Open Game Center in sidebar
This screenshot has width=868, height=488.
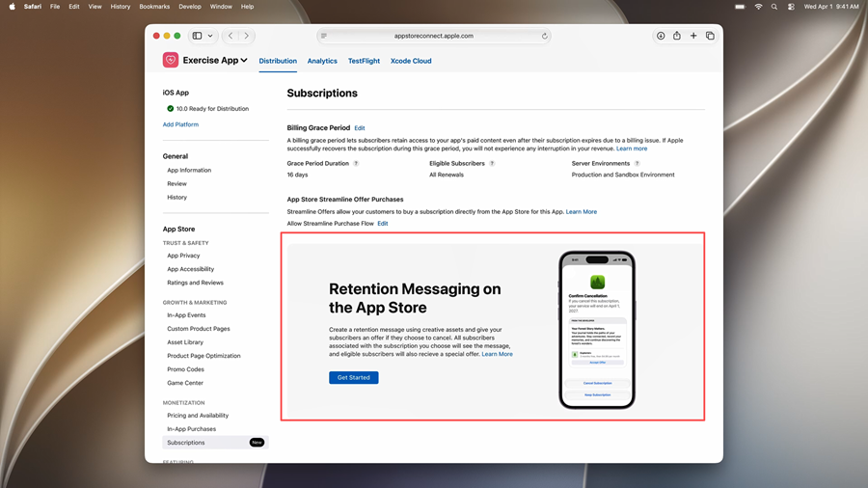(x=185, y=383)
